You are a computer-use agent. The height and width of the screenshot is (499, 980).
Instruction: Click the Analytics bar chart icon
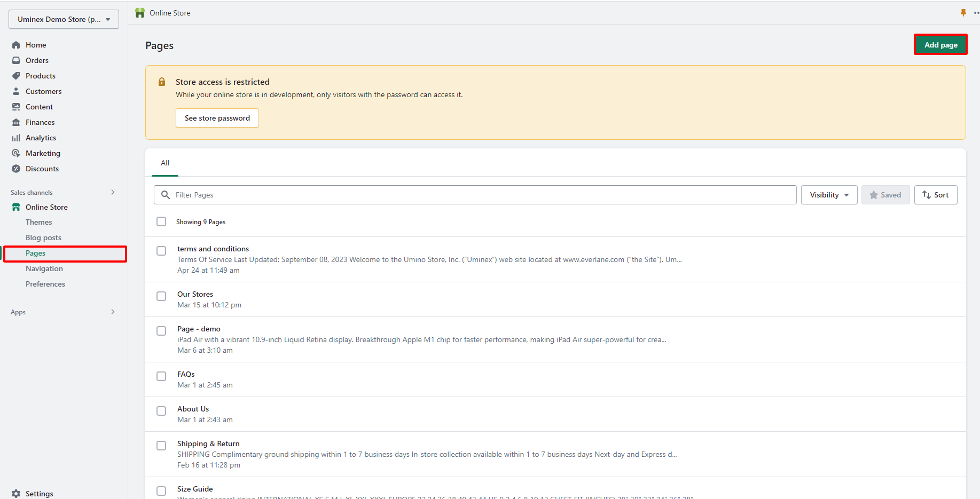point(16,138)
